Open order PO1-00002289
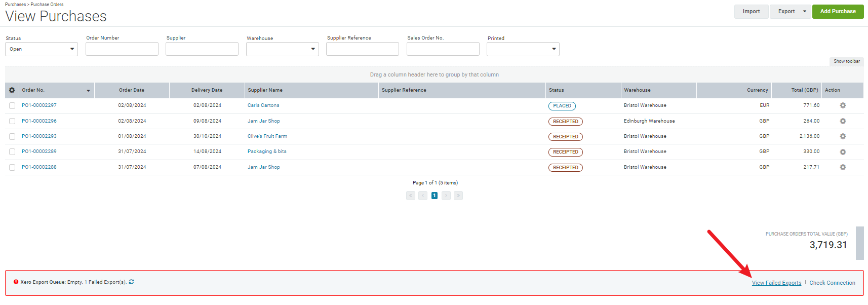 (39, 151)
